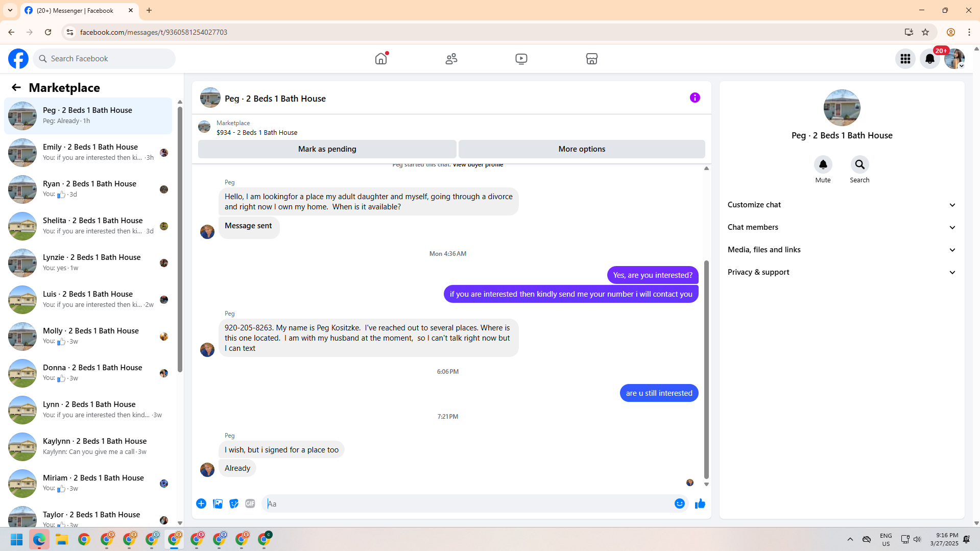Click the conversations list scrollbar
Image resolution: width=980 pixels, height=551 pixels.
pyautogui.click(x=180, y=239)
